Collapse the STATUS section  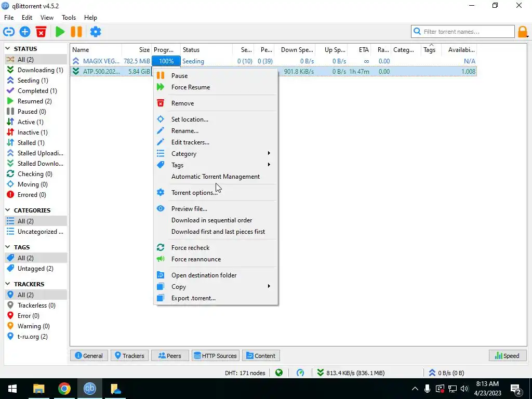(7, 48)
